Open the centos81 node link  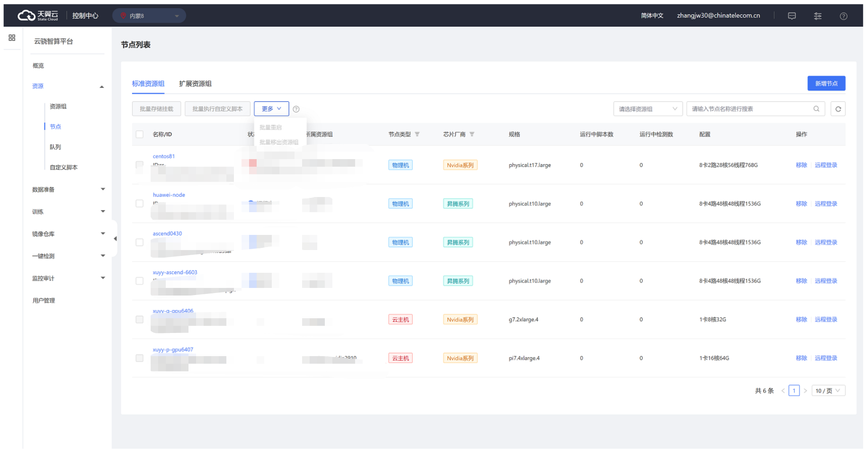(164, 156)
